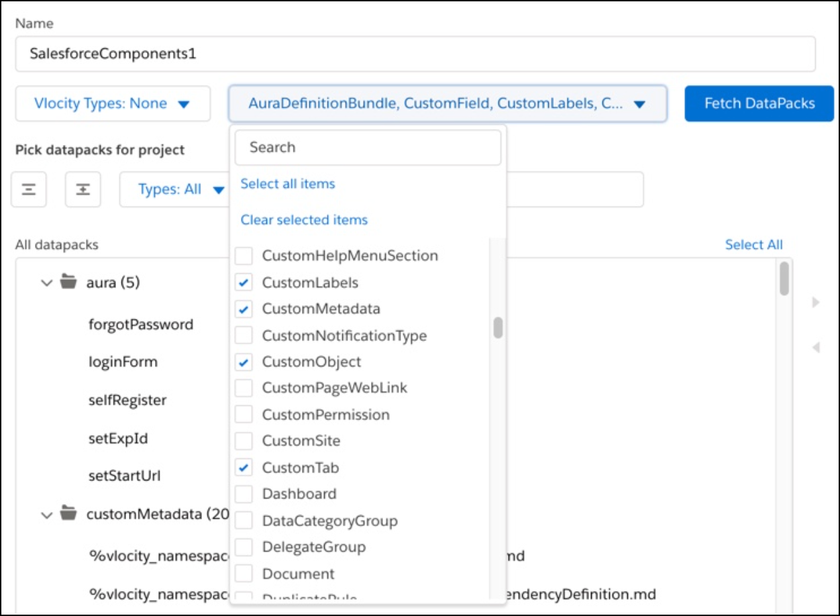Uncheck the CustomMetadata checkbox
Screen dimensions: 840x616
244,309
